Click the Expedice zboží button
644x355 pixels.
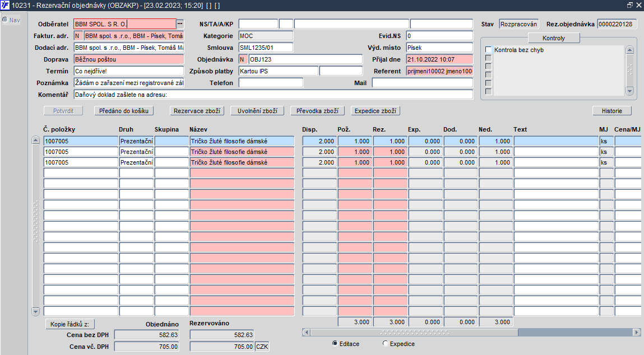[376, 111]
